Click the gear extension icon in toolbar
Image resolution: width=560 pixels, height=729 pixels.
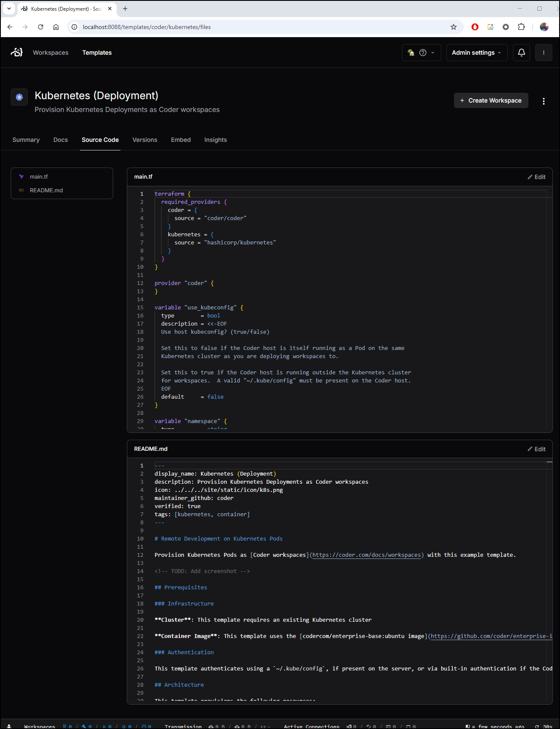point(506,27)
